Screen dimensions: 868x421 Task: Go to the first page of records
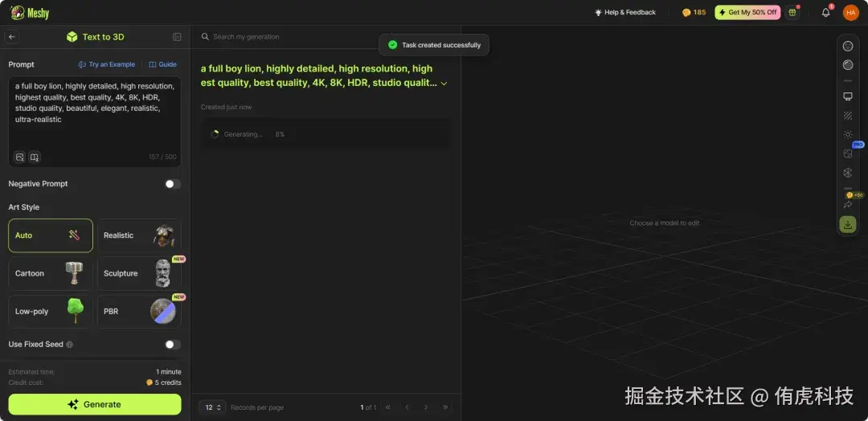click(x=388, y=407)
